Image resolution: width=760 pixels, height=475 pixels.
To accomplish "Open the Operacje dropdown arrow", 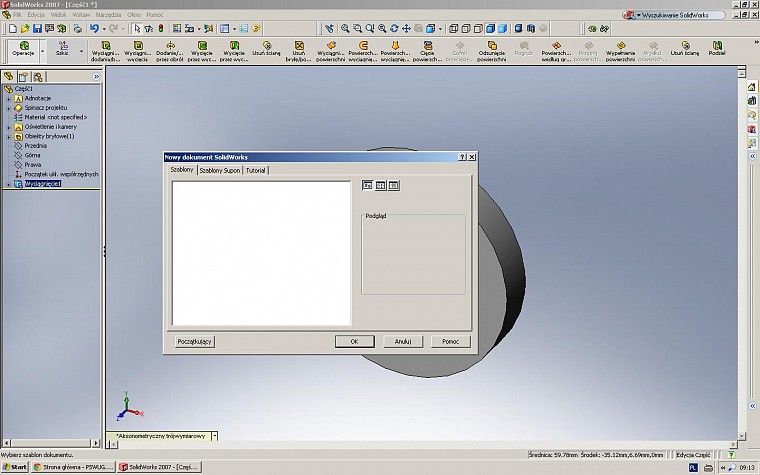I will tap(43, 51).
